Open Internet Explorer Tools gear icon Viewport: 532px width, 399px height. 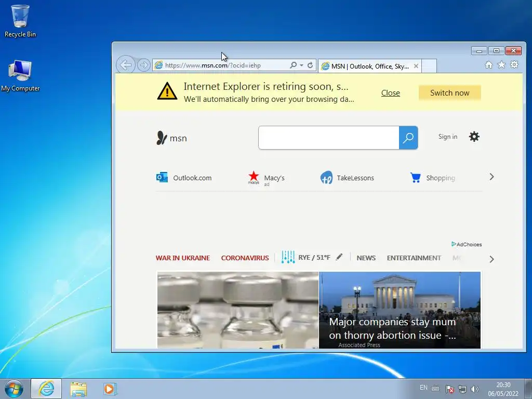(514, 64)
